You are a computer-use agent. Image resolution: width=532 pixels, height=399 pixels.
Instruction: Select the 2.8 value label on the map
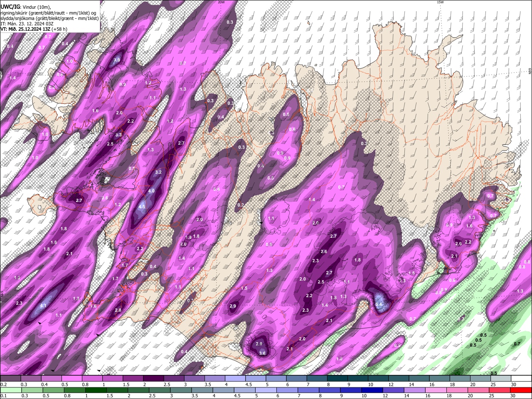coord(118,310)
